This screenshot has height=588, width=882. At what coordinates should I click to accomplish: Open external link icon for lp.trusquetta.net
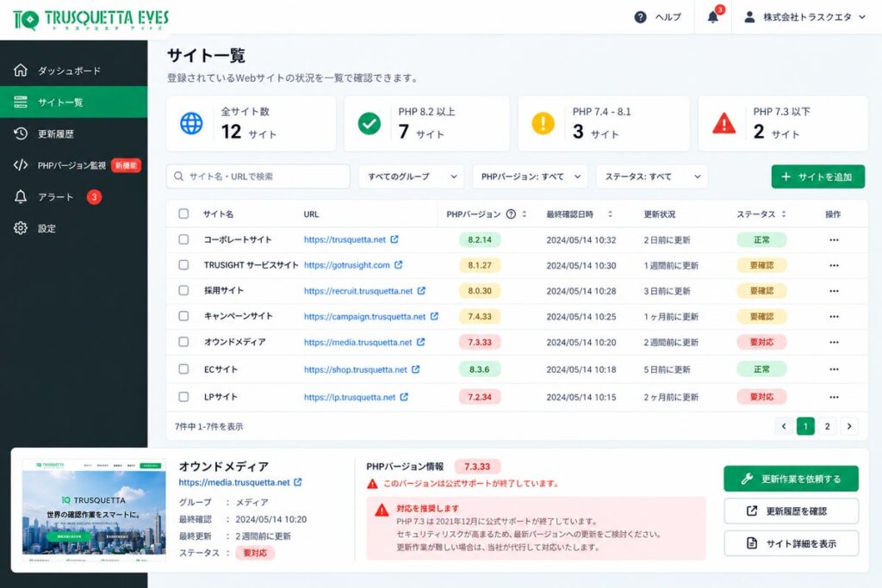(x=404, y=397)
